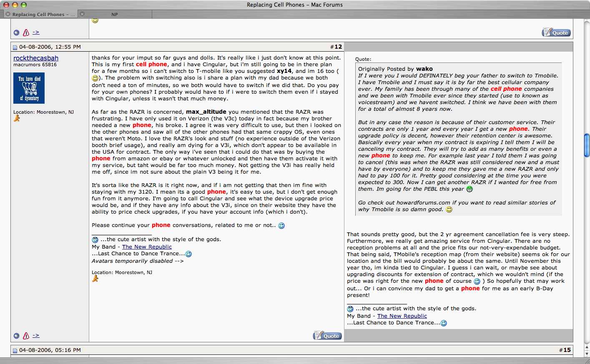590x364 pixels.
Task: Click red 'cell phone' highlight in first paragraph
Action: click(x=151, y=65)
